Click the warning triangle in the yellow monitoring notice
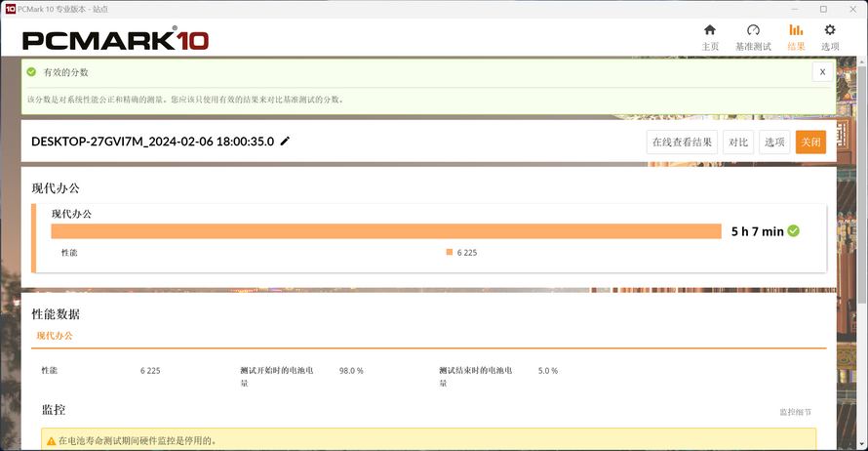Viewport: 868px width, 451px height. click(51, 441)
